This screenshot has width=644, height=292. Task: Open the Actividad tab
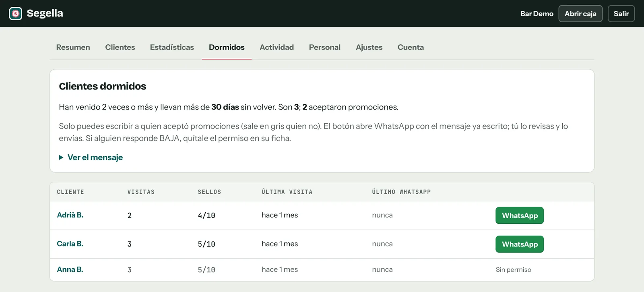point(277,48)
